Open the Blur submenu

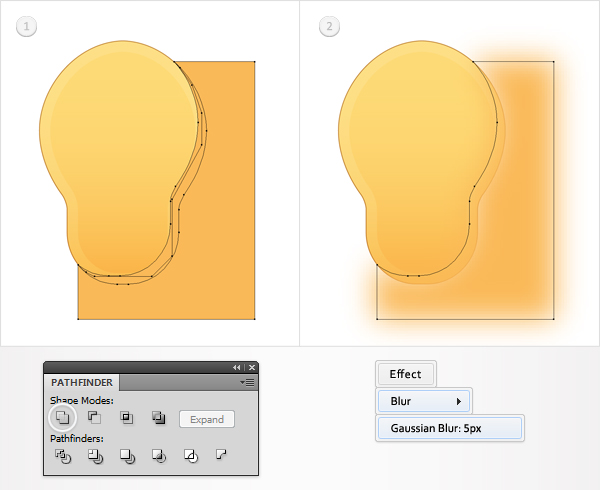pos(424,401)
